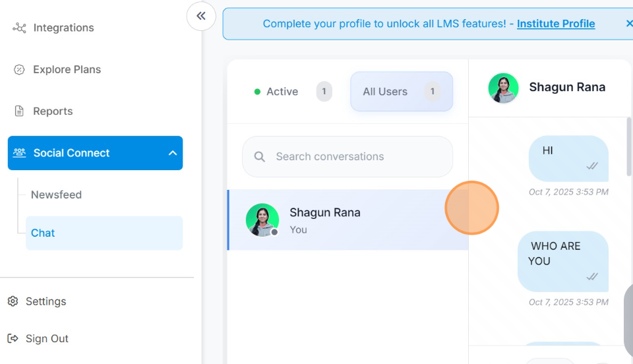
Task: Click Shagun Rana avatar in chat header
Action: point(503,88)
